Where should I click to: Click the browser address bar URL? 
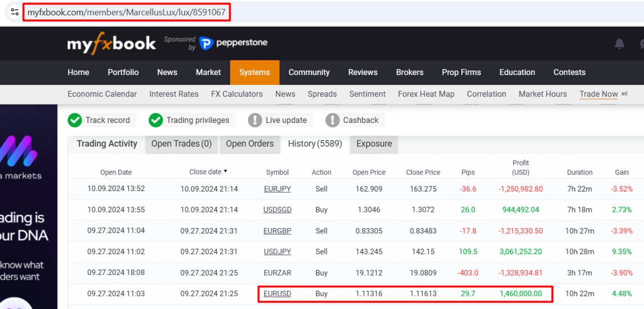point(126,12)
